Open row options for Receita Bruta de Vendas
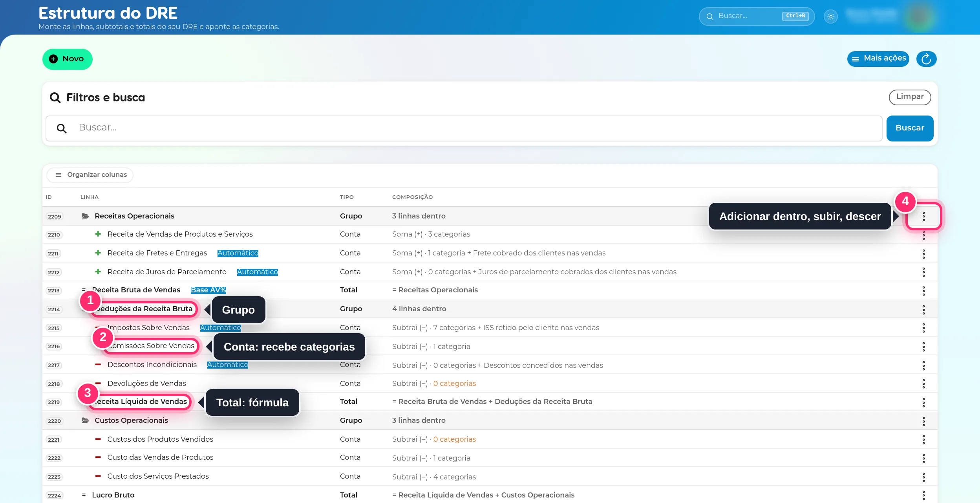The image size is (980, 503). click(x=923, y=291)
